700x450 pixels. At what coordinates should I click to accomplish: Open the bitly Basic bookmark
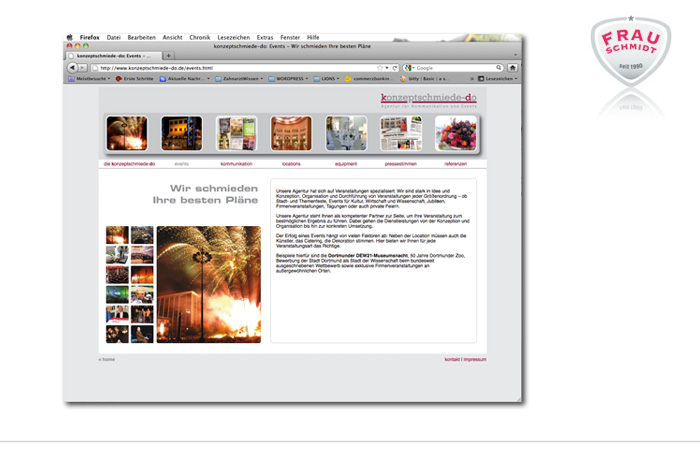425,79
